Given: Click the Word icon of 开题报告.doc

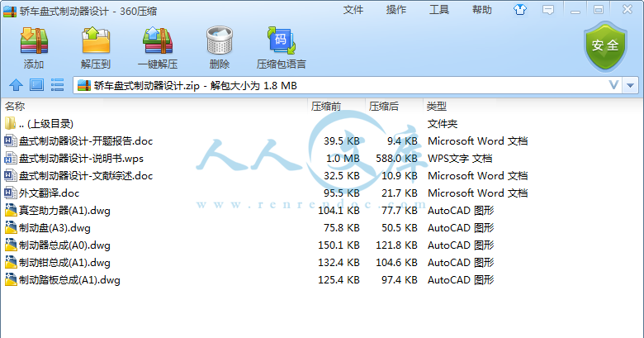Looking at the screenshot, I should [10, 141].
